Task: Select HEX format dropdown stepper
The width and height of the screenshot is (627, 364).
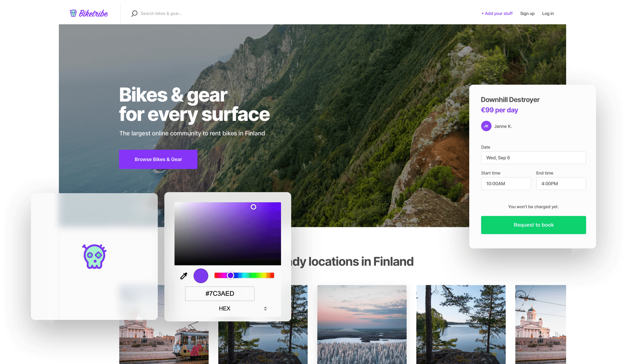Action: click(x=265, y=308)
